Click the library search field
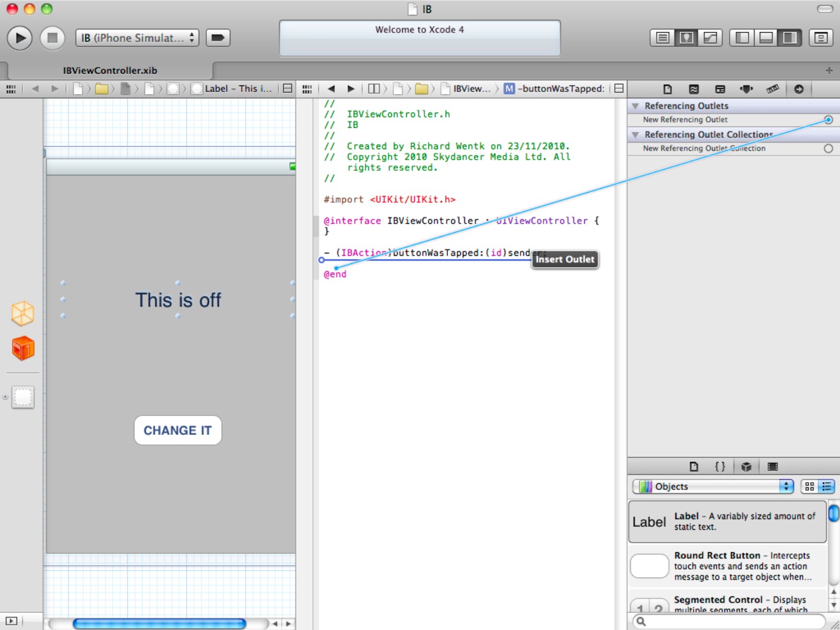The height and width of the screenshot is (630, 840). [x=730, y=621]
